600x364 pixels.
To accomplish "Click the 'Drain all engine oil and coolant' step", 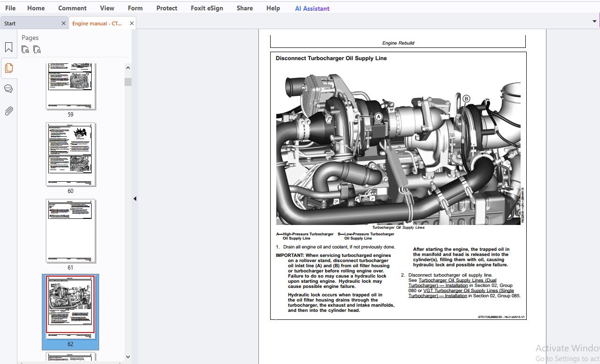I will click(x=335, y=247).
